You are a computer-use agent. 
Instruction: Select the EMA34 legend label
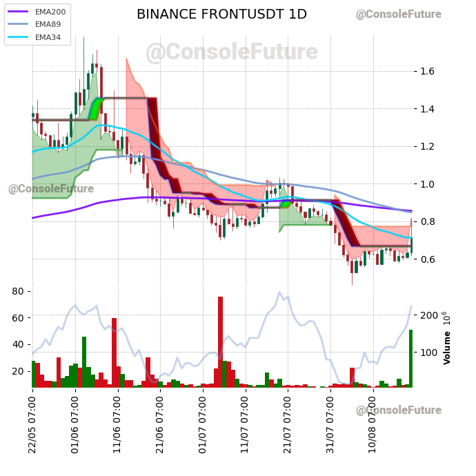coord(48,37)
